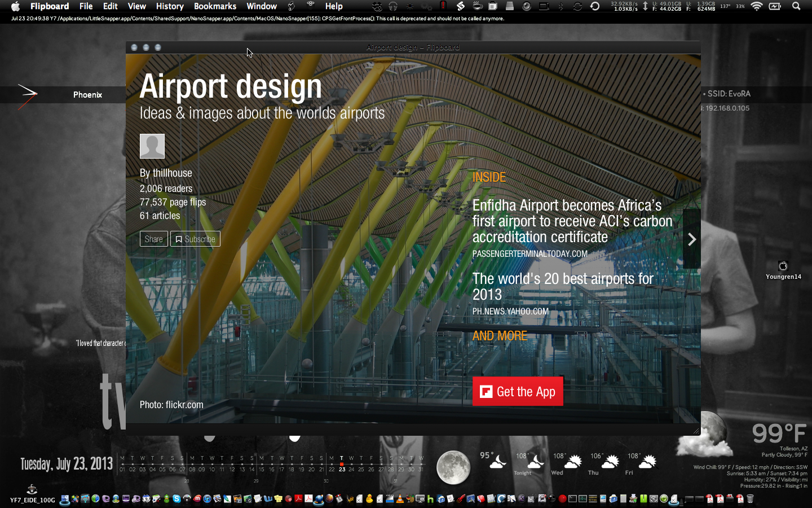The image size is (812, 508).
Task: Click the Wed 108° forecast icon
Action: tap(573, 462)
